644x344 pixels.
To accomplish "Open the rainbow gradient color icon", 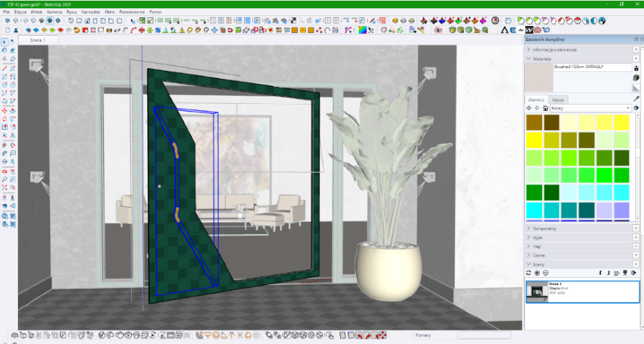I will 362,30.
